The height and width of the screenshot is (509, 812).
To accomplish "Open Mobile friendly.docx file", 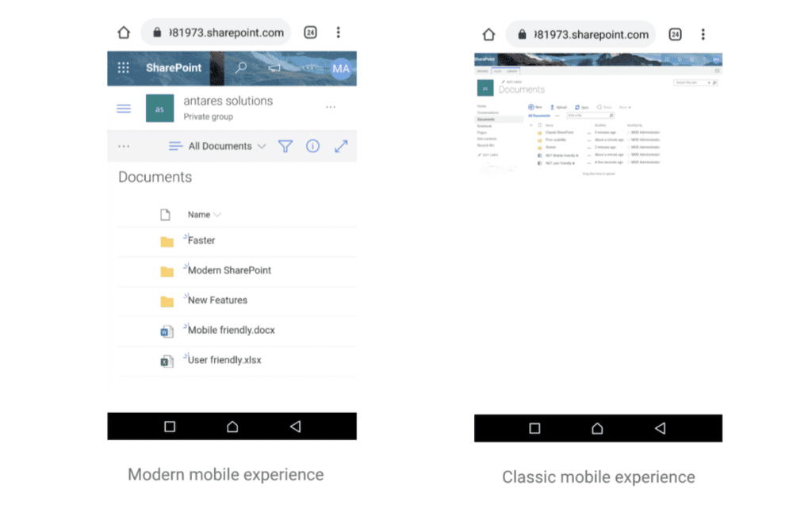I will [x=232, y=331].
